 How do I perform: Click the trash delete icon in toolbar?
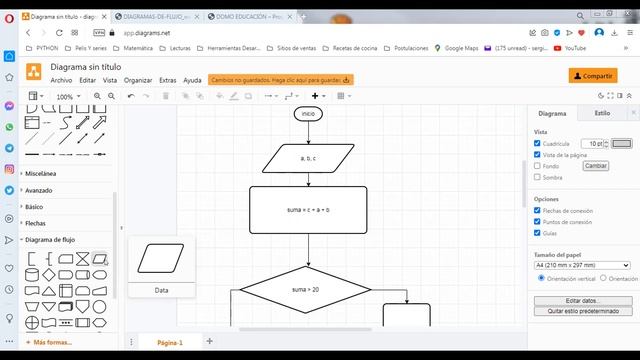[x=166, y=96]
